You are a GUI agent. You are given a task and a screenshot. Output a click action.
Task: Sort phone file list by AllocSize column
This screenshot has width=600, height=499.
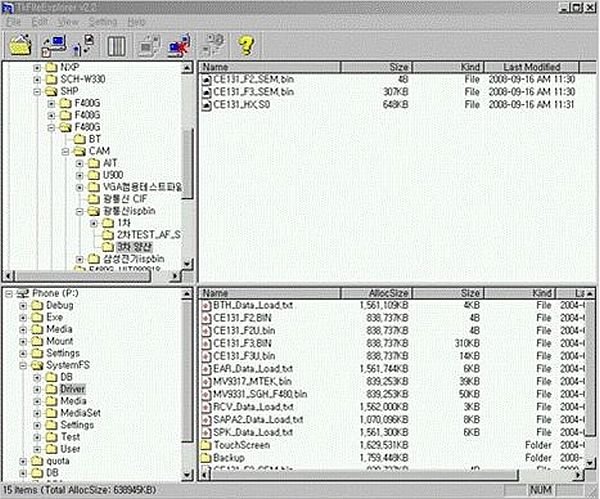[377, 294]
